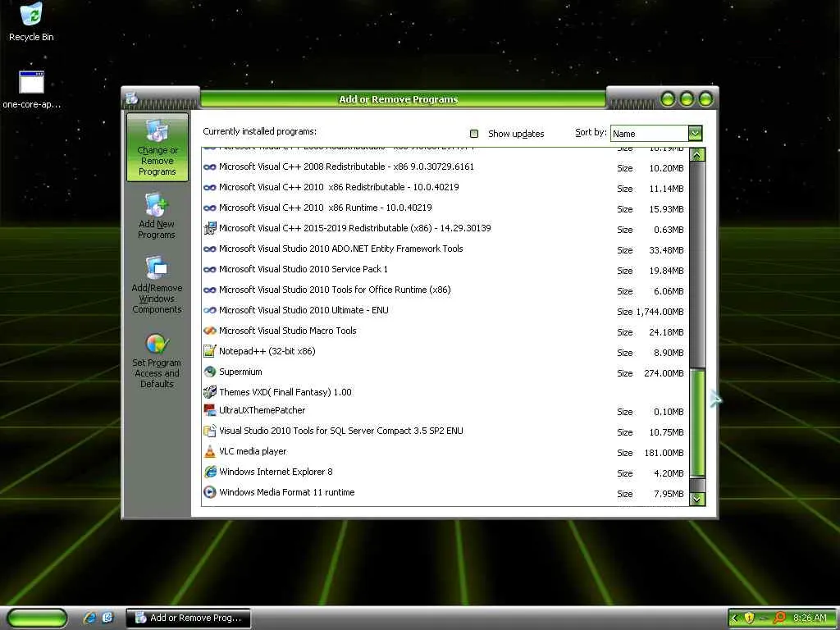Viewport: 840px width, 630px height.
Task: Click the title bar system menu icon
Action: tap(132, 98)
